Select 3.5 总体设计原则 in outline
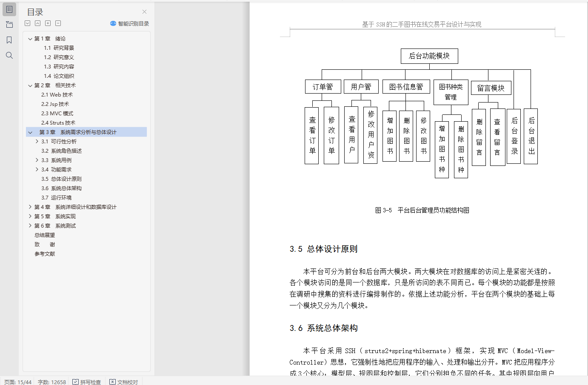The height and width of the screenshot is (385, 588). (x=61, y=179)
